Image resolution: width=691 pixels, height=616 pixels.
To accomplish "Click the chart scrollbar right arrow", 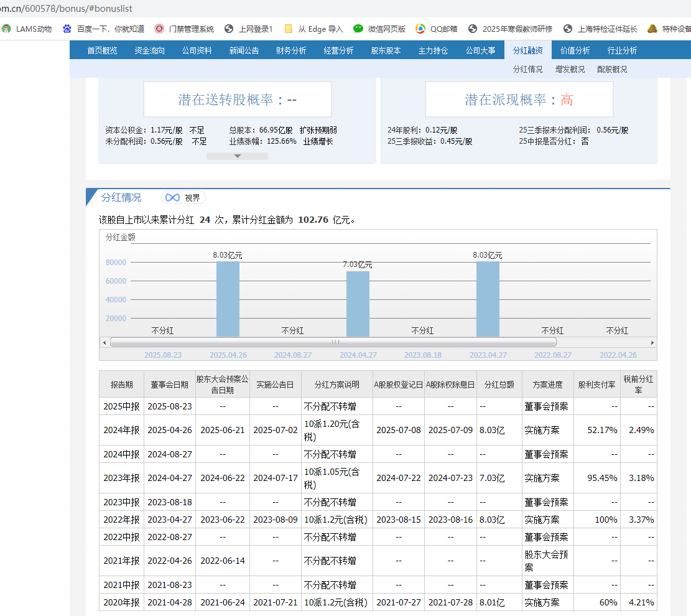I will [652, 342].
